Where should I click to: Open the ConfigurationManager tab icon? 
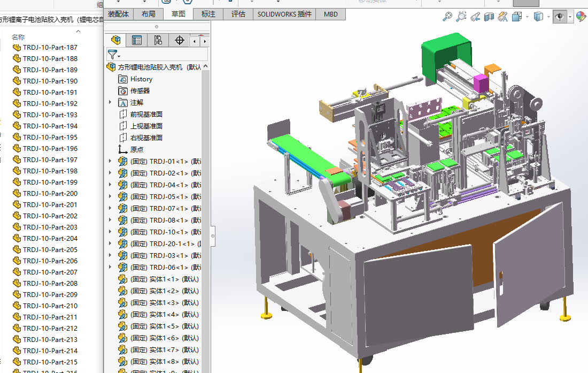coord(158,40)
